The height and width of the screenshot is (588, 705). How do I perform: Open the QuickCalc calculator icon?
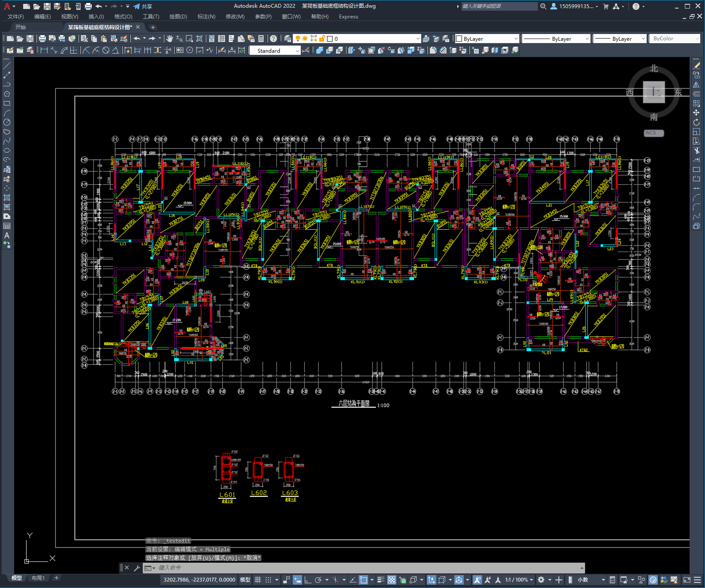(261, 39)
